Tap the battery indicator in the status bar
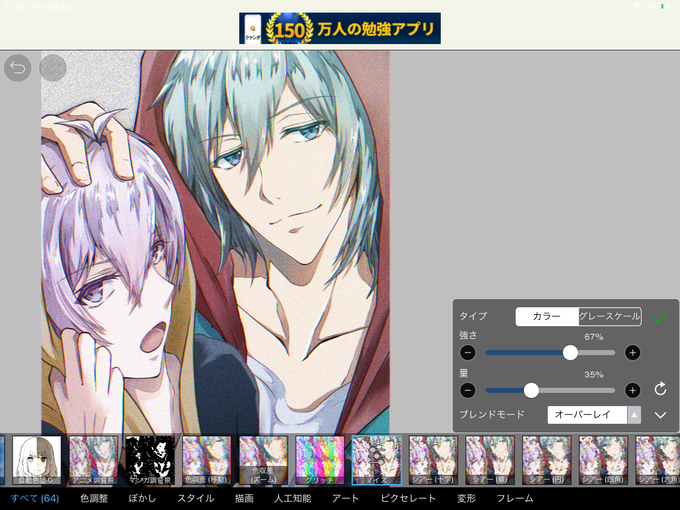680x510 pixels. [664, 6]
